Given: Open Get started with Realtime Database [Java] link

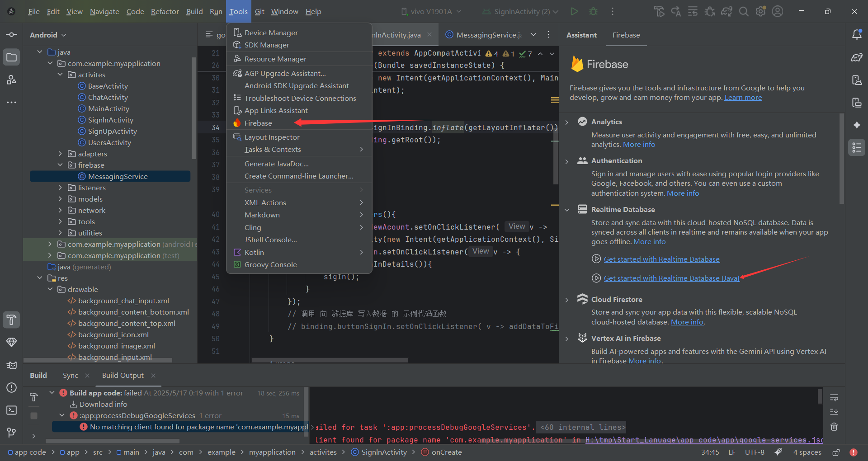Looking at the screenshot, I should [671, 278].
